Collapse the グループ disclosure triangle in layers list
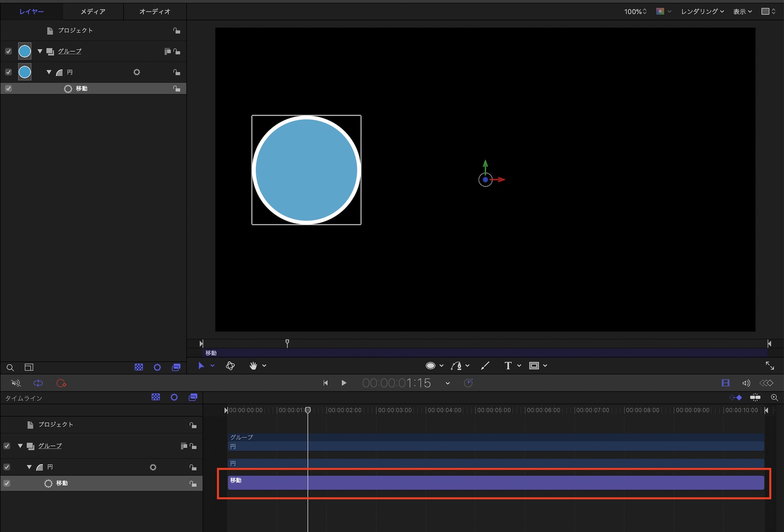The image size is (784, 532). click(x=40, y=51)
